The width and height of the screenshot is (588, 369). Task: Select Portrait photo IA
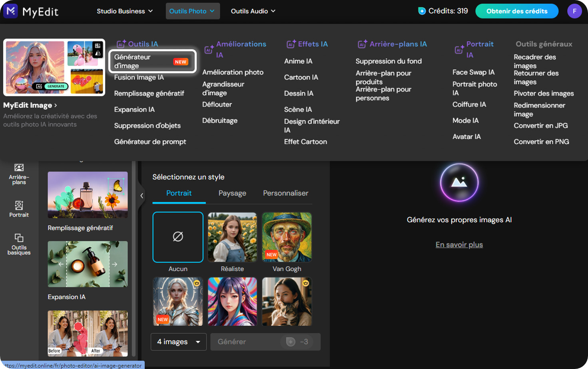(474, 88)
